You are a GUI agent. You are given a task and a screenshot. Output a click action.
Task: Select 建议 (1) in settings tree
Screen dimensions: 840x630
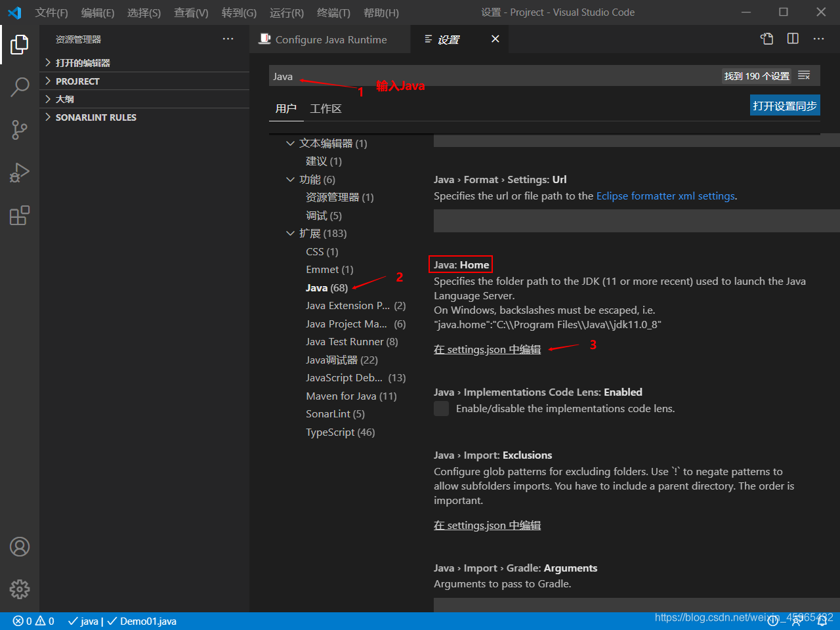click(x=324, y=161)
